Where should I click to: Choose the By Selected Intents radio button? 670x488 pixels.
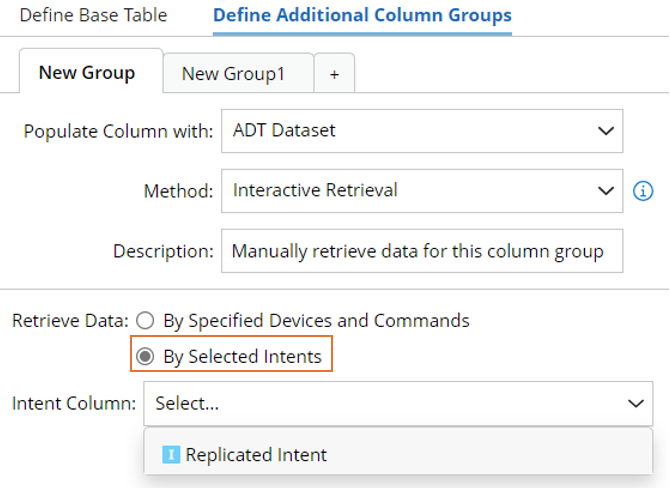pyautogui.click(x=146, y=356)
